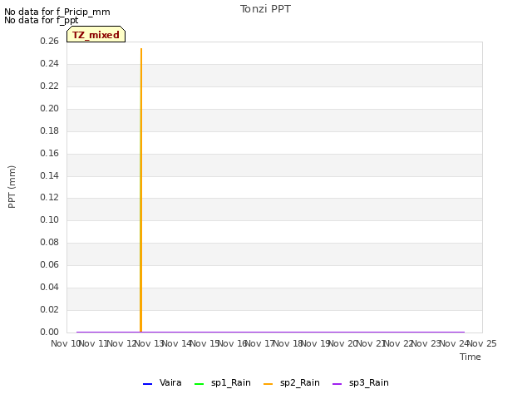Image resolution: width=532 pixels, height=399 pixels.
Task: Click the PPT (mm) y-axis title
Action: pyautogui.click(x=12, y=187)
